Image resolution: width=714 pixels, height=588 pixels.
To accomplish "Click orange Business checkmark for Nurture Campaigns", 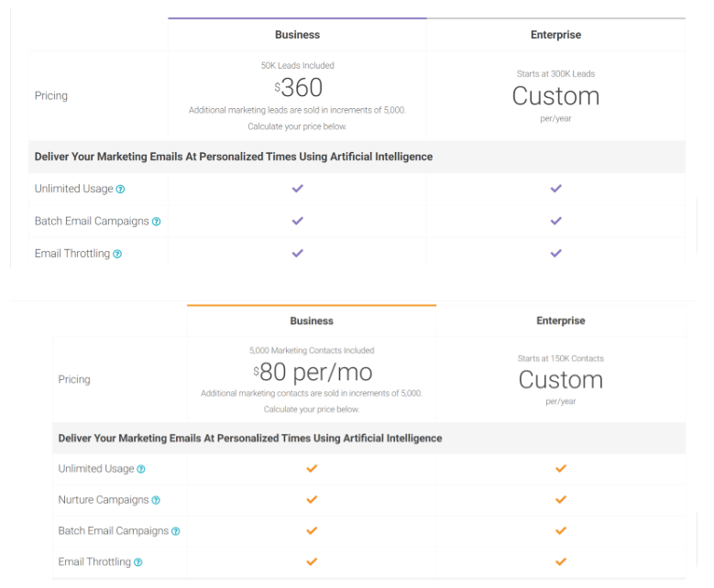I will click(x=312, y=500).
